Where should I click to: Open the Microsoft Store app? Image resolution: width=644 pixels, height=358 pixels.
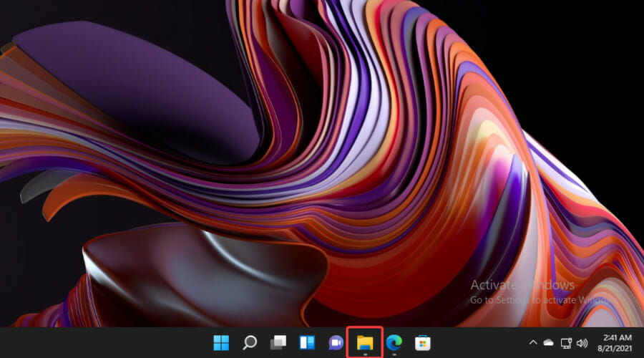[x=422, y=343]
